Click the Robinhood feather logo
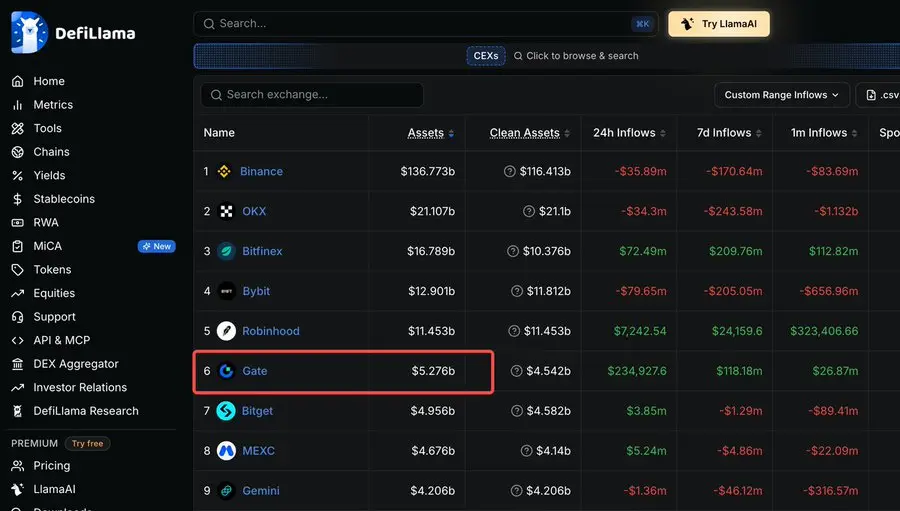Image resolution: width=900 pixels, height=511 pixels. (x=226, y=331)
